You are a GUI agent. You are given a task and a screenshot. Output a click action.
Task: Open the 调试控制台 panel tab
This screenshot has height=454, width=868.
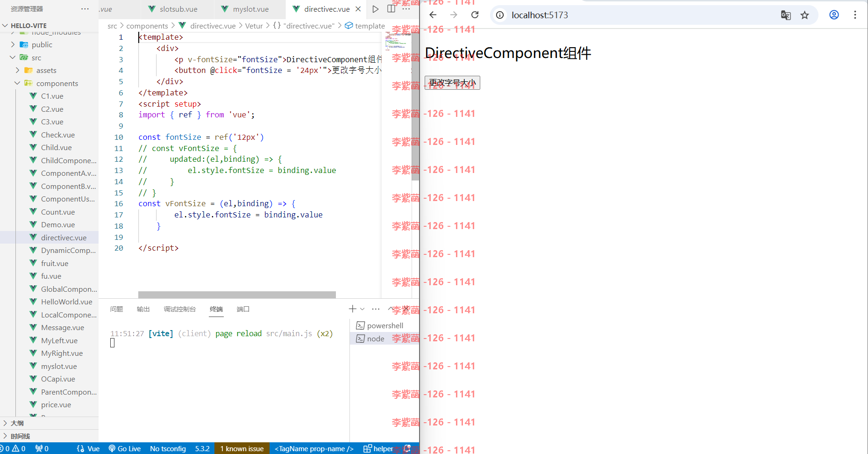180,309
